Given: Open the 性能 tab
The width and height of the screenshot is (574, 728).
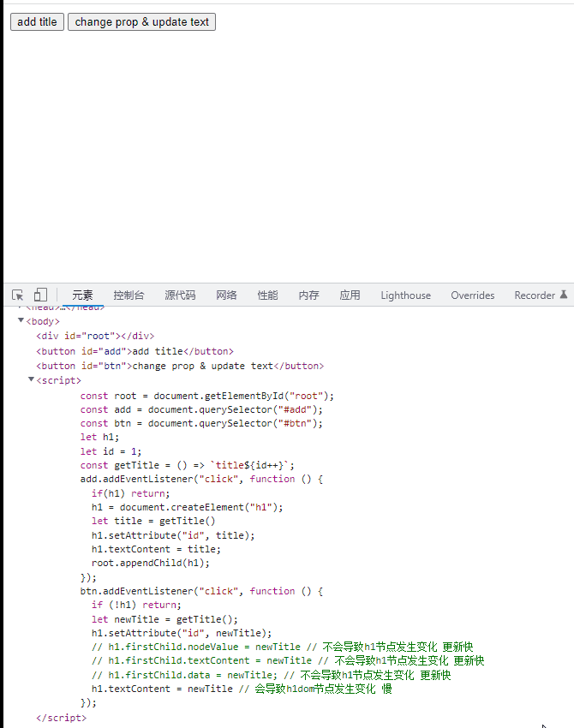Looking at the screenshot, I should pyautogui.click(x=267, y=295).
